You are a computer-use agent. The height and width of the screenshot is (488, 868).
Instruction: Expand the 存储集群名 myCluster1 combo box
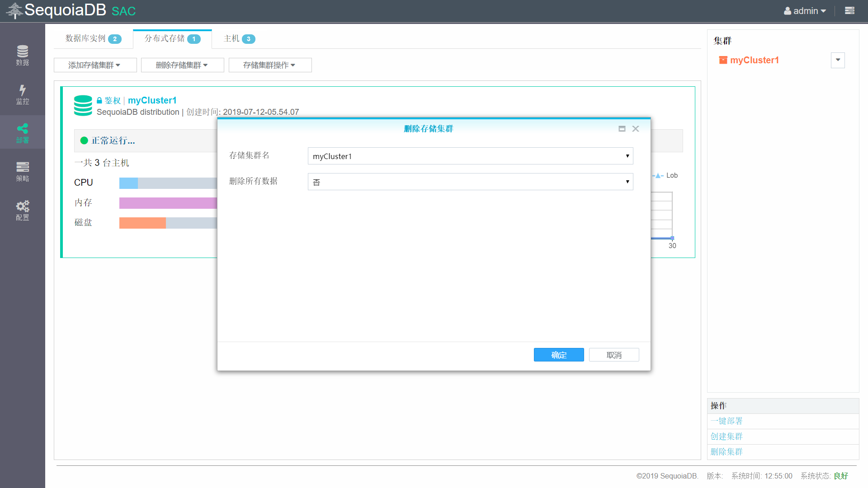[x=470, y=156]
